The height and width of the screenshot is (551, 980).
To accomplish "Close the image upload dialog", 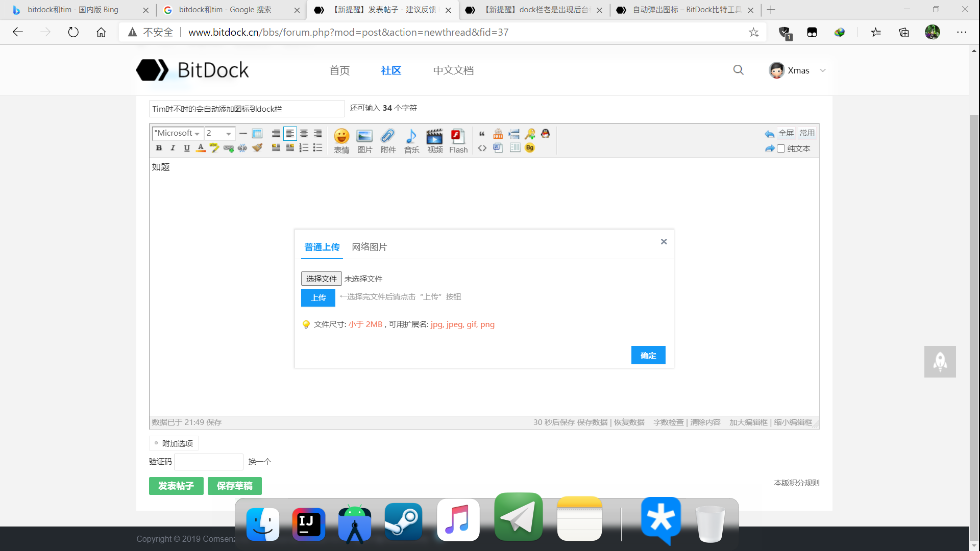I will pos(664,241).
